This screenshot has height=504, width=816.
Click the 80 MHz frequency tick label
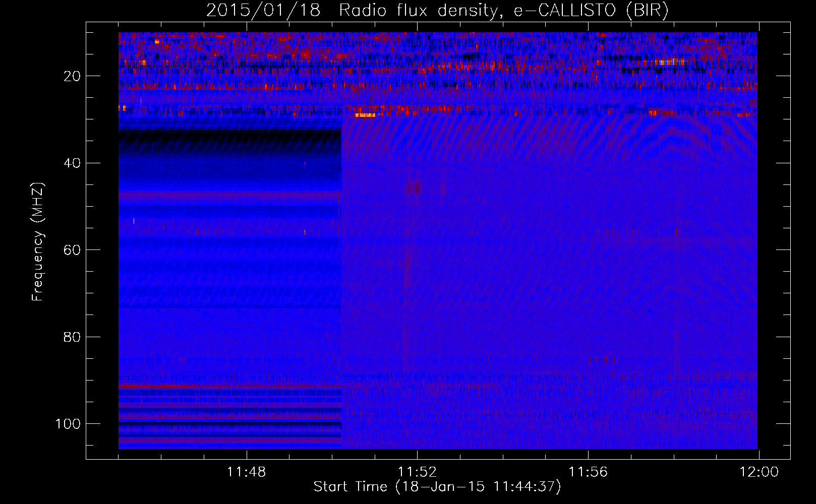point(72,337)
